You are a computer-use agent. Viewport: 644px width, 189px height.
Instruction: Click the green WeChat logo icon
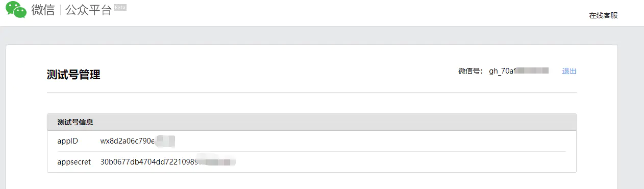16,10
